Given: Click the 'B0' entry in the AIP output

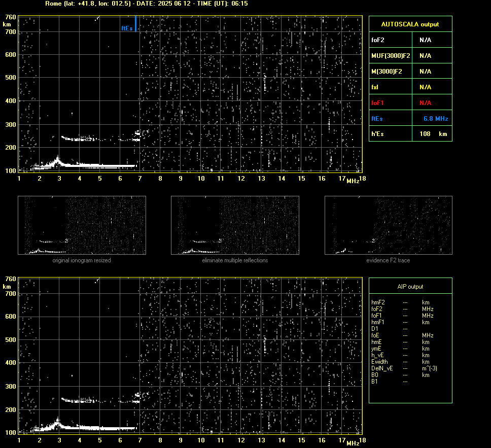Looking at the screenshot, I should click(374, 375).
